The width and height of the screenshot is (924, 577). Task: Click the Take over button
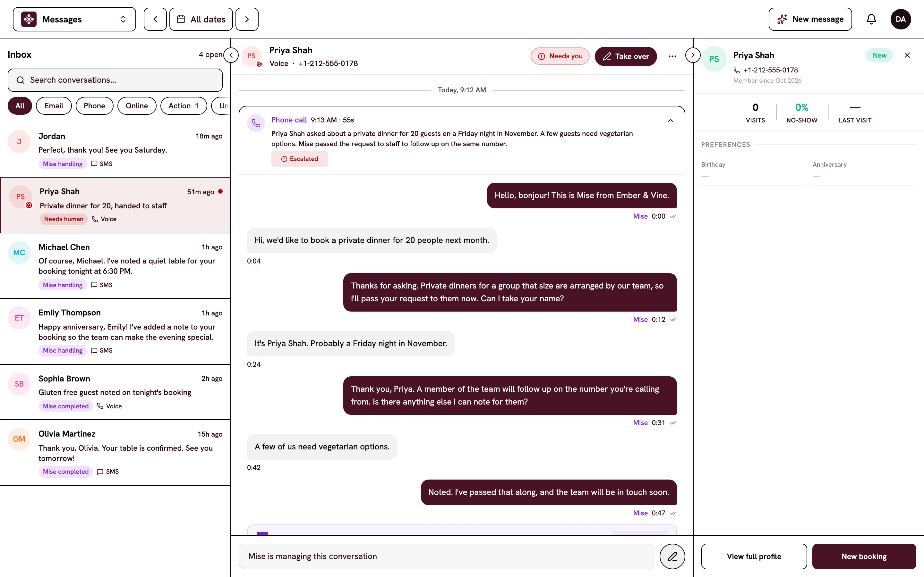pos(626,56)
